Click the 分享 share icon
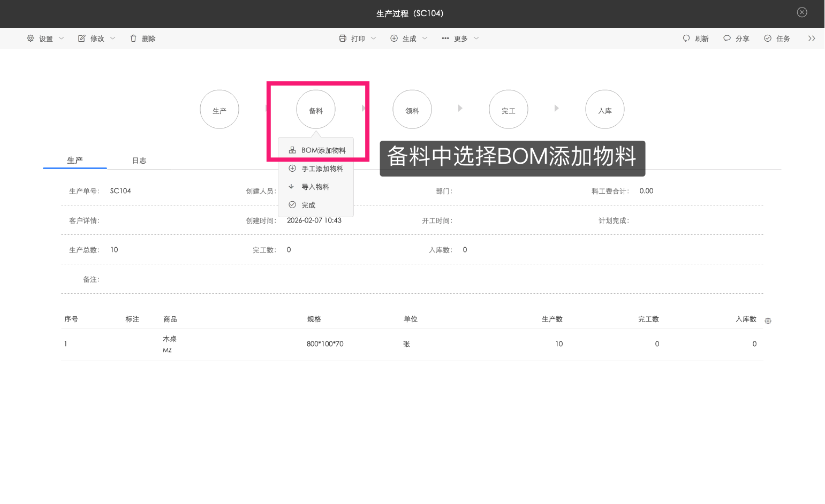Screen dimensions: 825x504 pyautogui.click(x=727, y=38)
